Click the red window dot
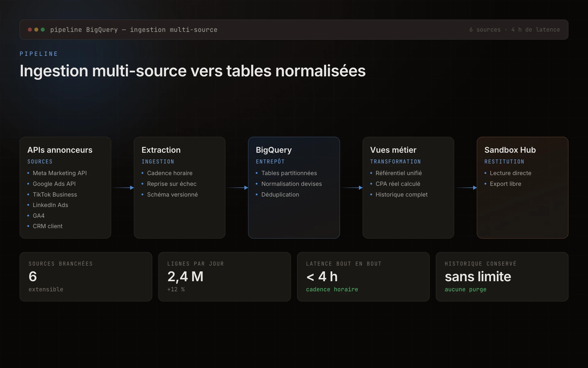This screenshot has width=588, height=368. [30, 30]
